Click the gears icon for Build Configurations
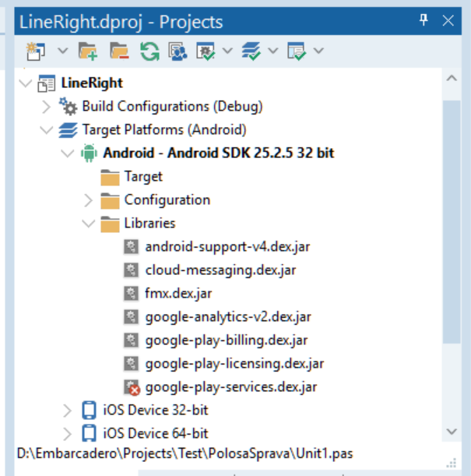471x476 pixels. [x=68, y=106]
